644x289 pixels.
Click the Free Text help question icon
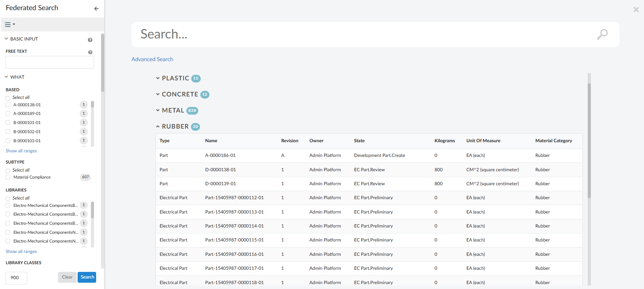tap(90, 52)
